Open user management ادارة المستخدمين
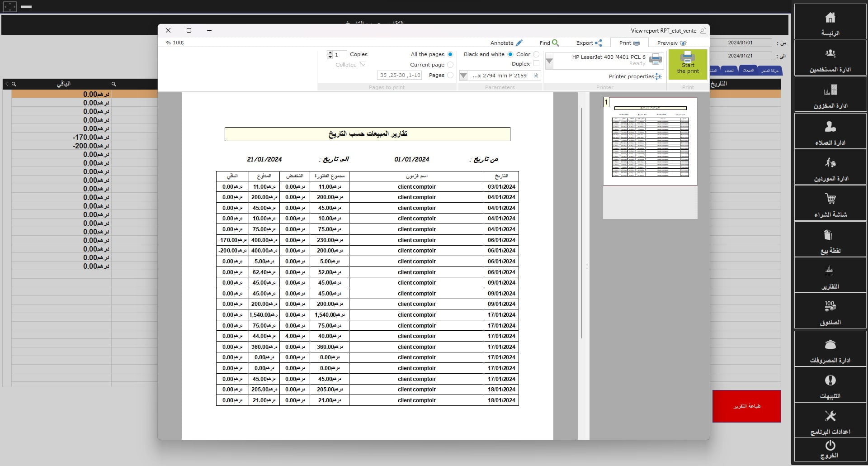868x466 pixels. click(830, 58)
